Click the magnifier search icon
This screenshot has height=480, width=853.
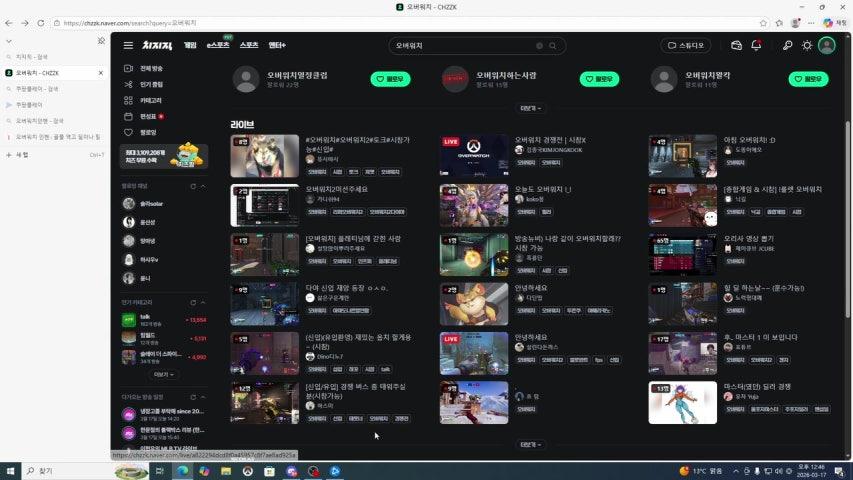pos(553,46)
